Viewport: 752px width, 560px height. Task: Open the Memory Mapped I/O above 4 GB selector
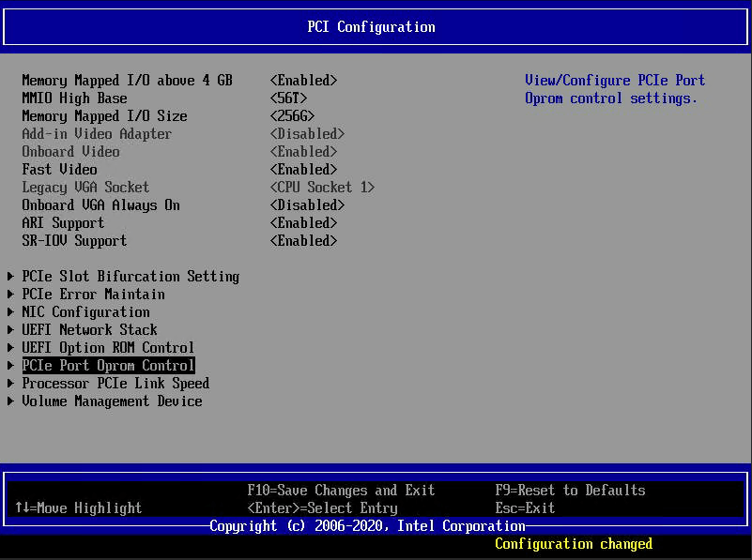pos(302,80)
